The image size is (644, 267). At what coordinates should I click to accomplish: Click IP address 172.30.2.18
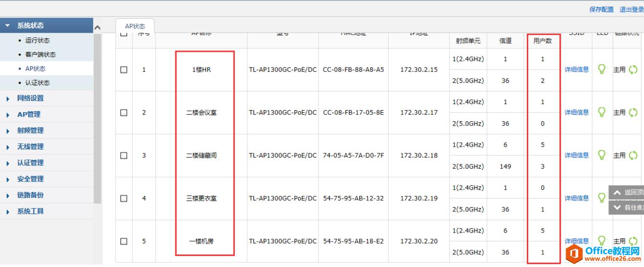point(419,155)
